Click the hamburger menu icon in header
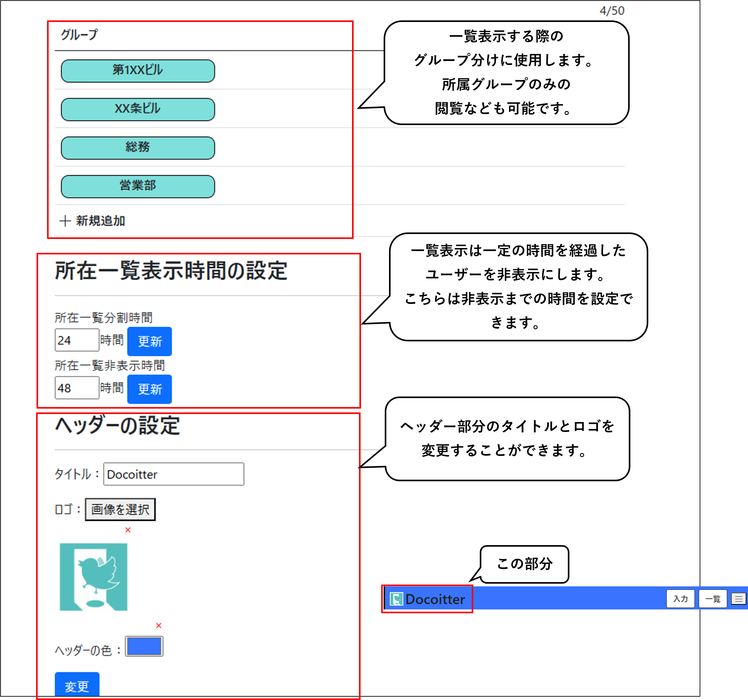 [739, 599]
